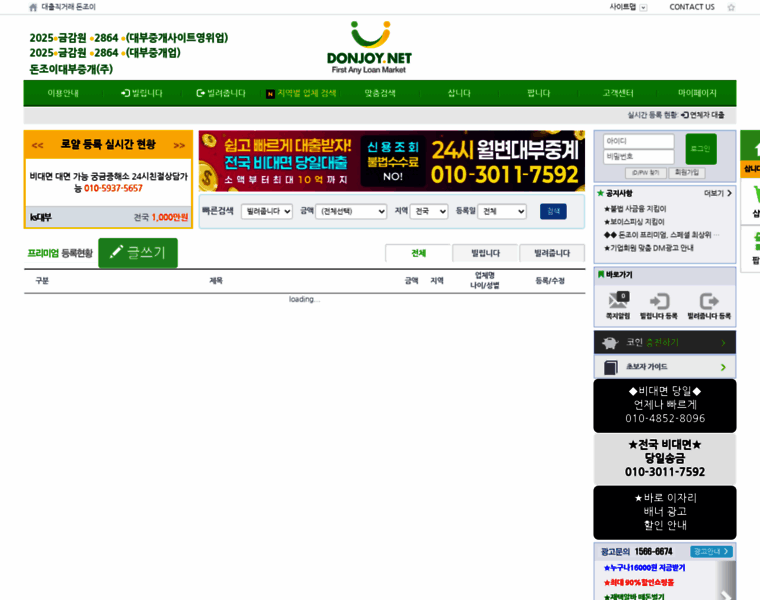Open the 빌립니다 menu in green navigation bar
Viewport: 760px width, 600px height.
point(142,93)
